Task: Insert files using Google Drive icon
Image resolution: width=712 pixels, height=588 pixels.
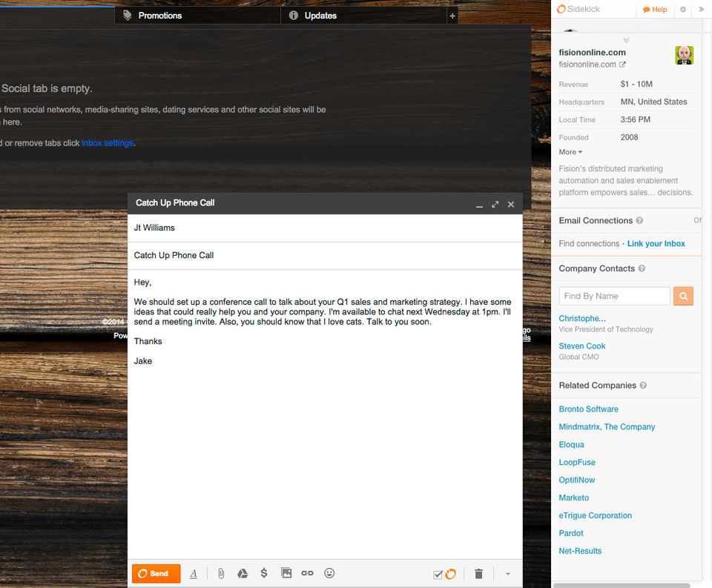Action: 243,573
